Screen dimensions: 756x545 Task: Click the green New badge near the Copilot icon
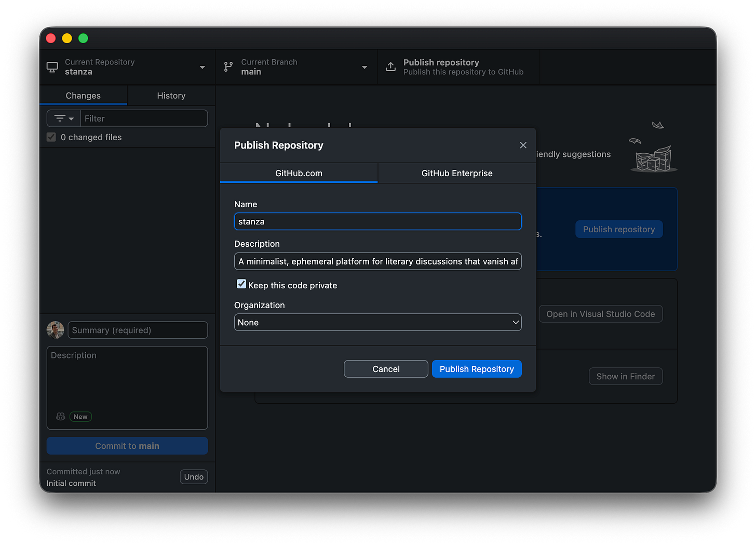pyautogui.click(x=80, y=416)
